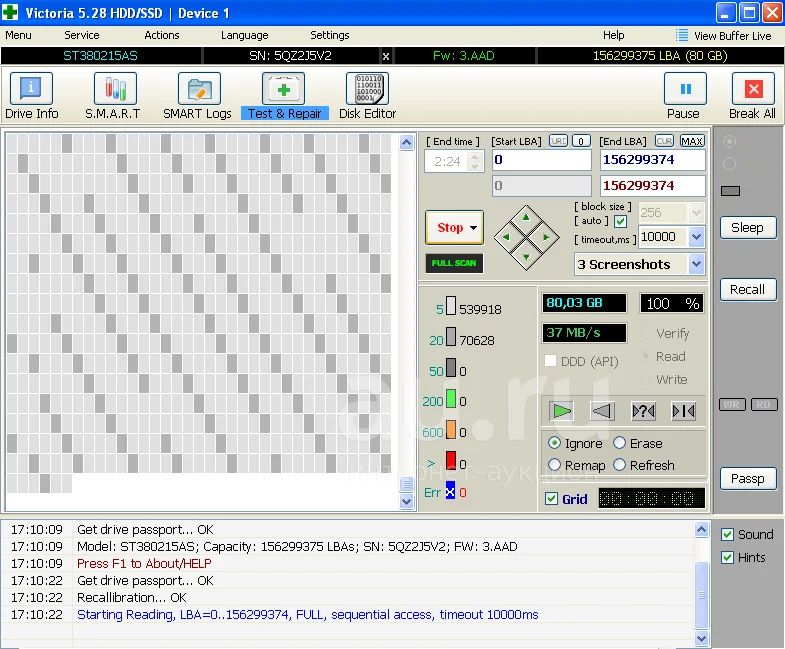Open the Language menu

click(244, 35)
